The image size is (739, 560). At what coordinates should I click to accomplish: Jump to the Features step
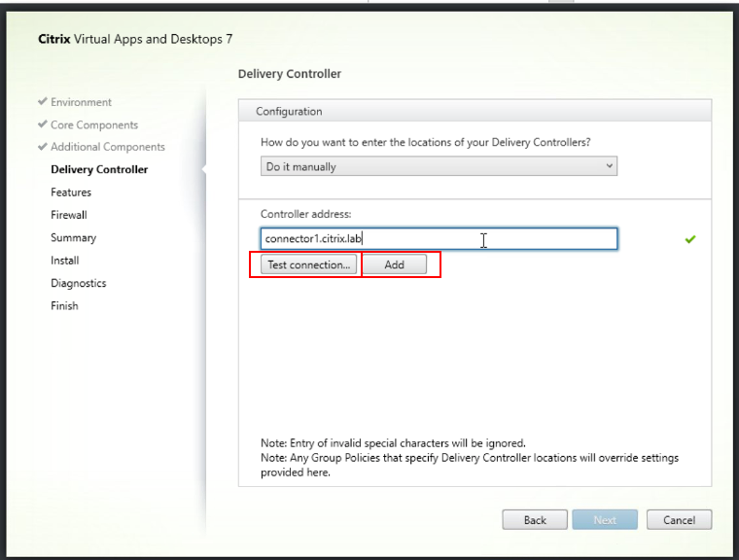(x=71, y=192)
